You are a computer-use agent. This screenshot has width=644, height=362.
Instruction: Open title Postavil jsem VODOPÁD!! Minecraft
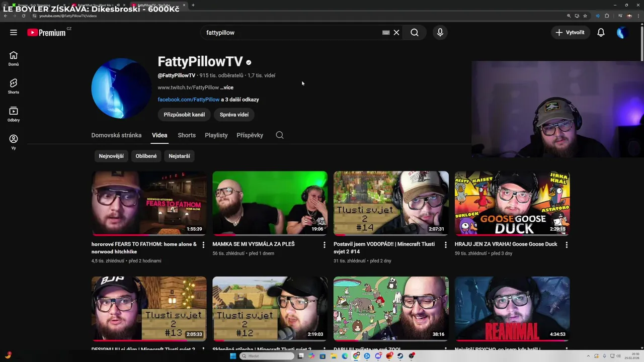point(384,248)
